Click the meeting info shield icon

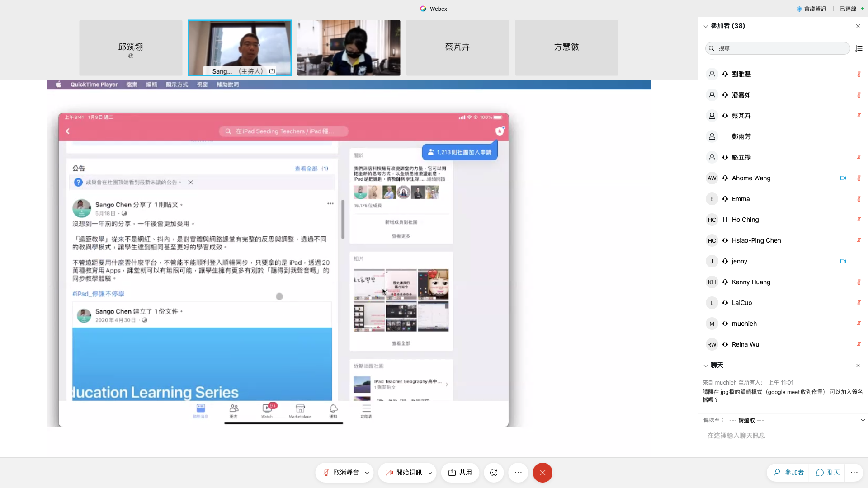coord(799,9)
